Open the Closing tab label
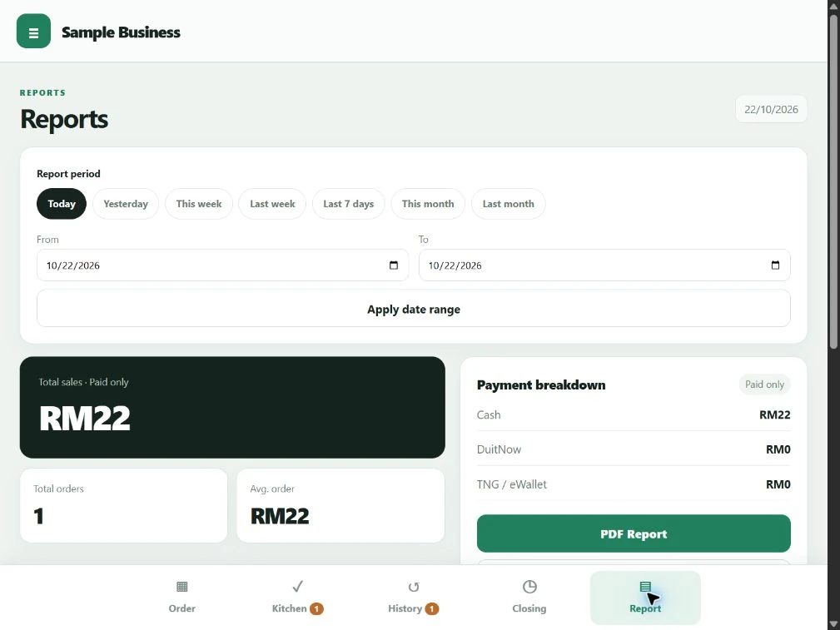The width and height of the screenshot is (840, 630). pyautogui.click(x=529, y=608)
